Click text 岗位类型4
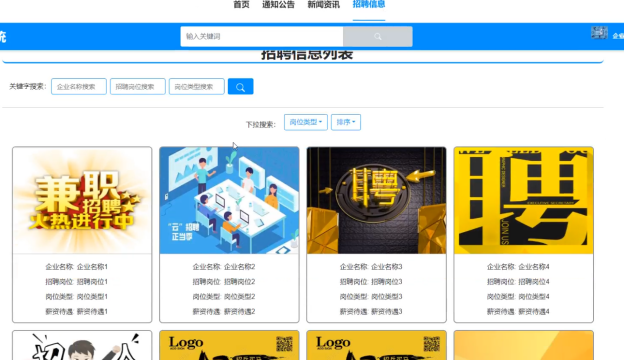Image resolution: width=624 pixels, height=361 pixels. click(534, 297)
